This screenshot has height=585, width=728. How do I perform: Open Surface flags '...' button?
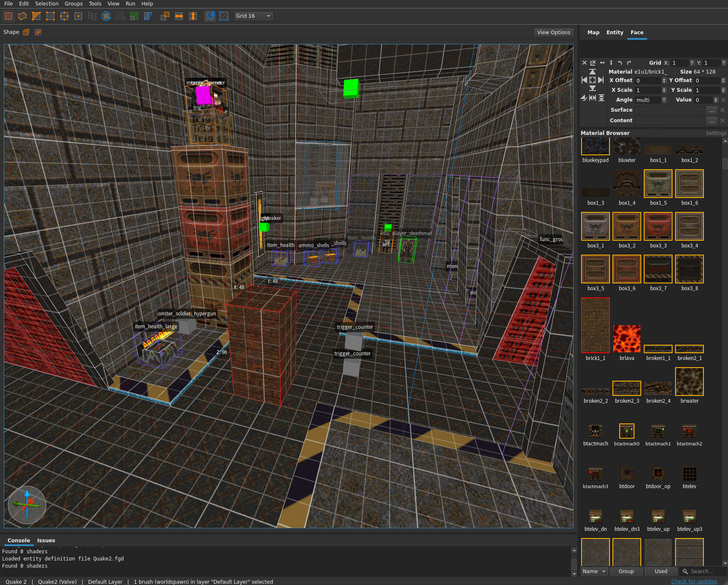click(x=712, y=110)
